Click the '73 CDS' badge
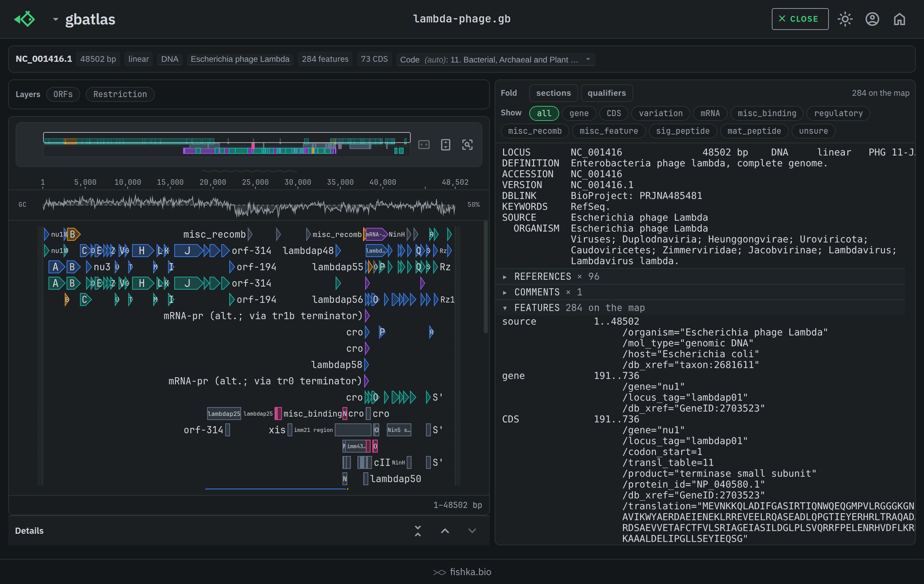Viewport: 924px width, 584px height. click(x=374, y=59)
